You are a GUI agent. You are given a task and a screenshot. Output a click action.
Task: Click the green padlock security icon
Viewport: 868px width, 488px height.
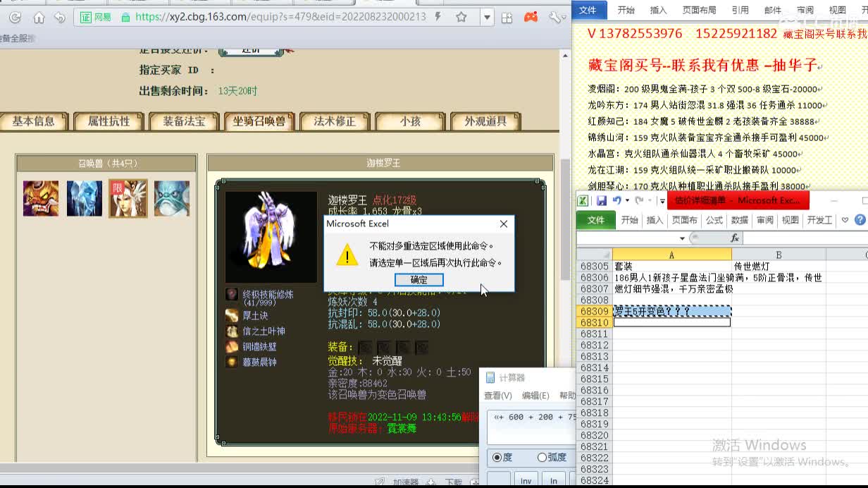125,17
